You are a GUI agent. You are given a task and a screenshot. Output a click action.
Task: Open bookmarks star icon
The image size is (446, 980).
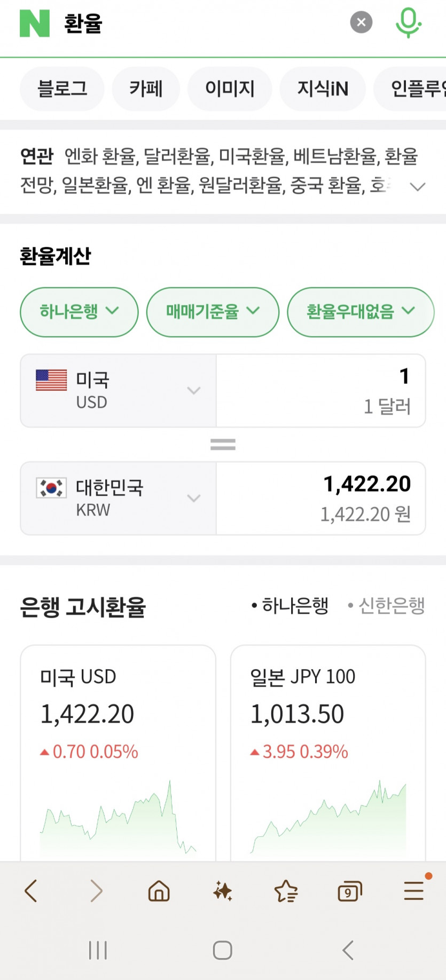tap(286, 891)
